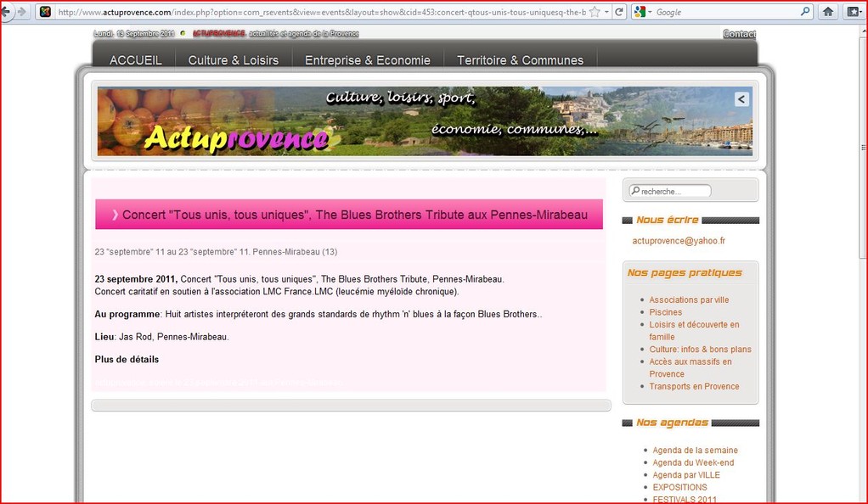The height and width of the screenshot is (504, 868).
Task: Open Loisirs et découverte en famille link
Action: click(694, 331)
